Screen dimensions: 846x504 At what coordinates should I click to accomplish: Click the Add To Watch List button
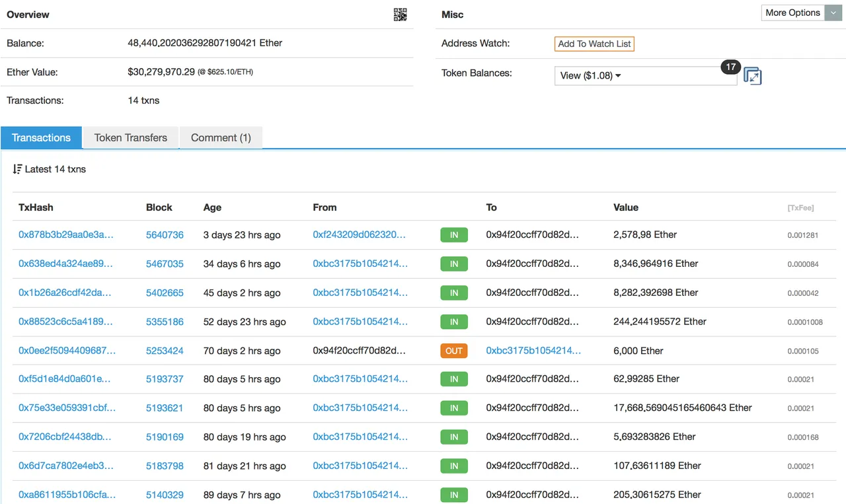tap(594, 44)
